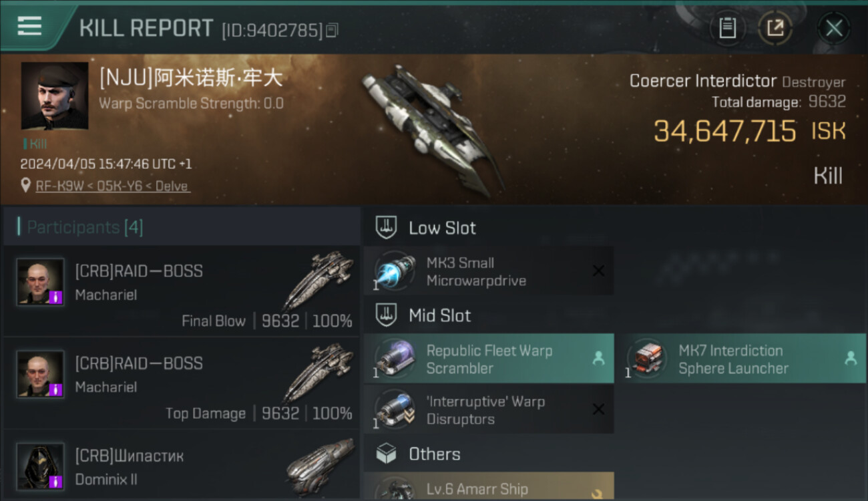
Task: Click the clipboard copy report icon
Action: [x=727, y=28]
